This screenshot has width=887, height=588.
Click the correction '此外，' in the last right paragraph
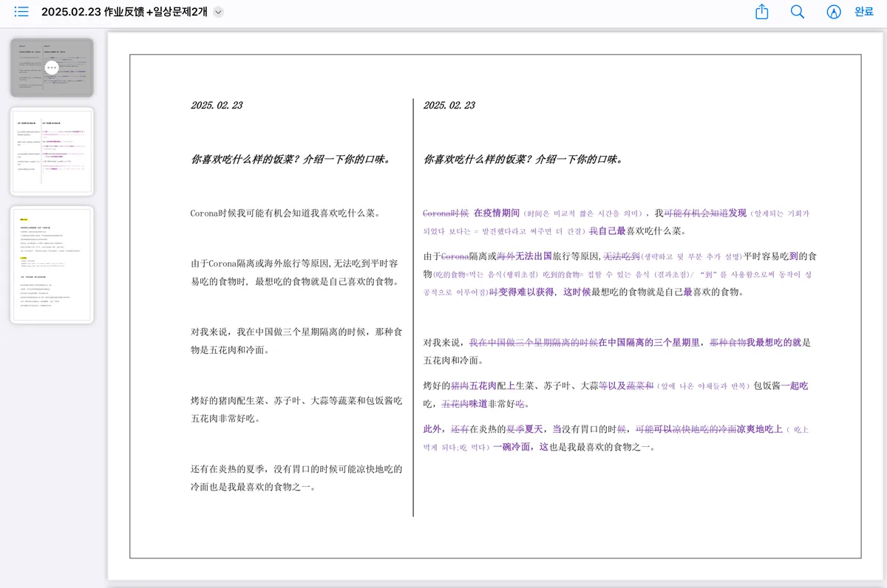click(x=435, y=429)
